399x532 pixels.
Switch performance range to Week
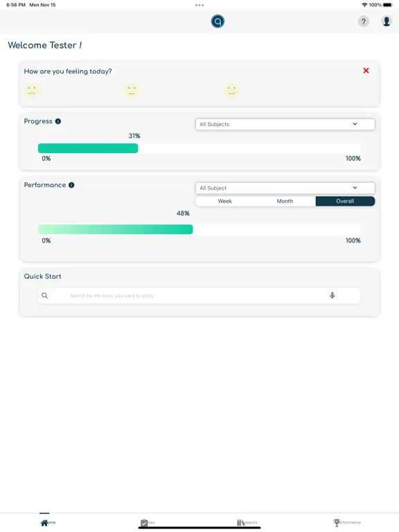point(224,201)
